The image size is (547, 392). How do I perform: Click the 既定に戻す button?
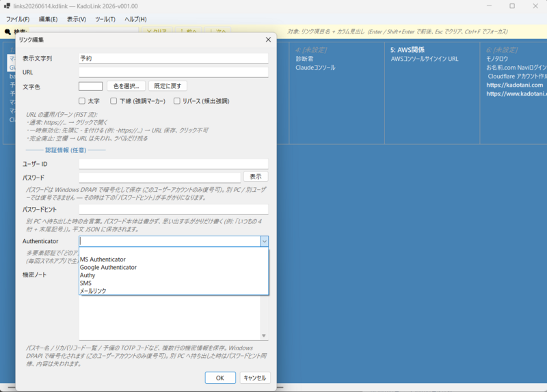[x=168, y=86]
